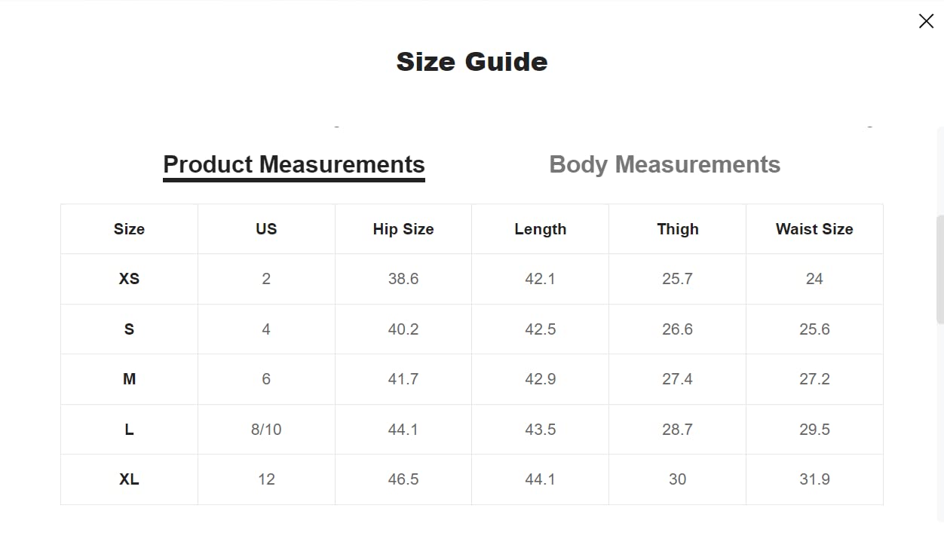Click the XL thigh value 30
The height and width of the screenshot is (560, 944).
pyautogui.click(x=677, y=479)
